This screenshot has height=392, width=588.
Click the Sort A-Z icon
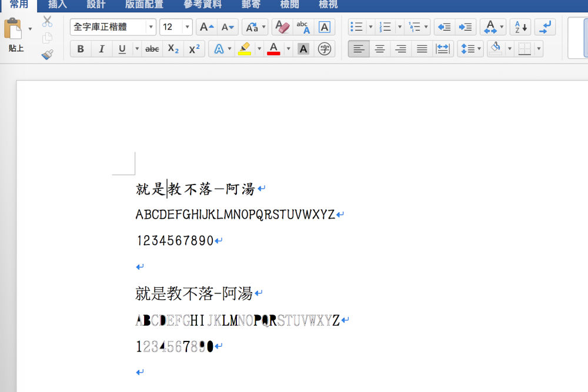tap(520, 27)
